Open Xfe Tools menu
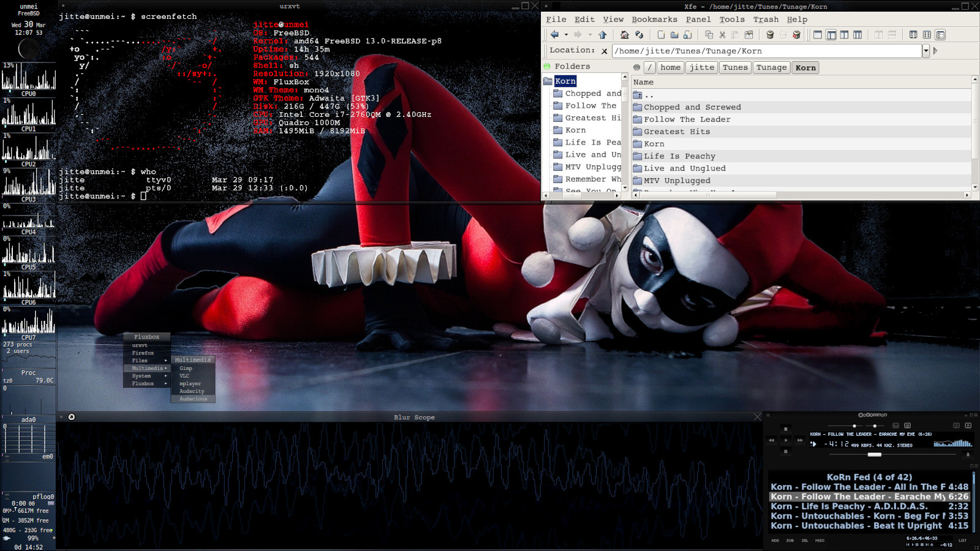The width and height of the screenshot is (980, 551). 732,20
